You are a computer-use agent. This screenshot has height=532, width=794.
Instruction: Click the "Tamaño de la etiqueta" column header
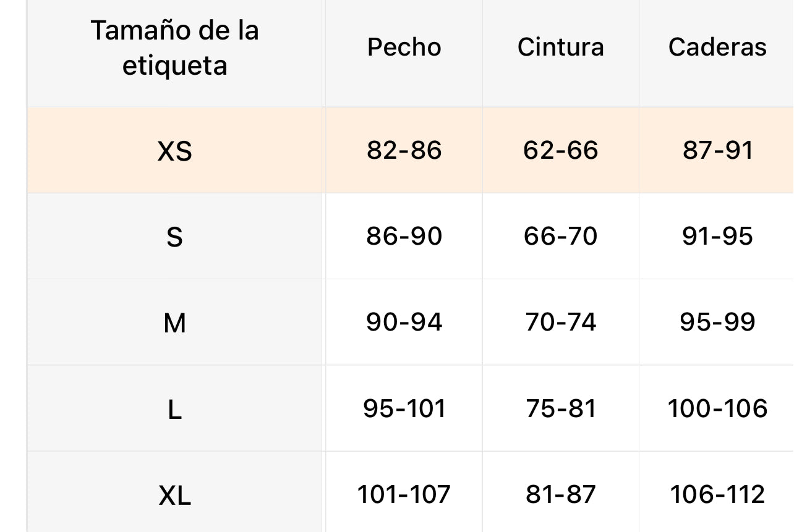pos(175,48)
